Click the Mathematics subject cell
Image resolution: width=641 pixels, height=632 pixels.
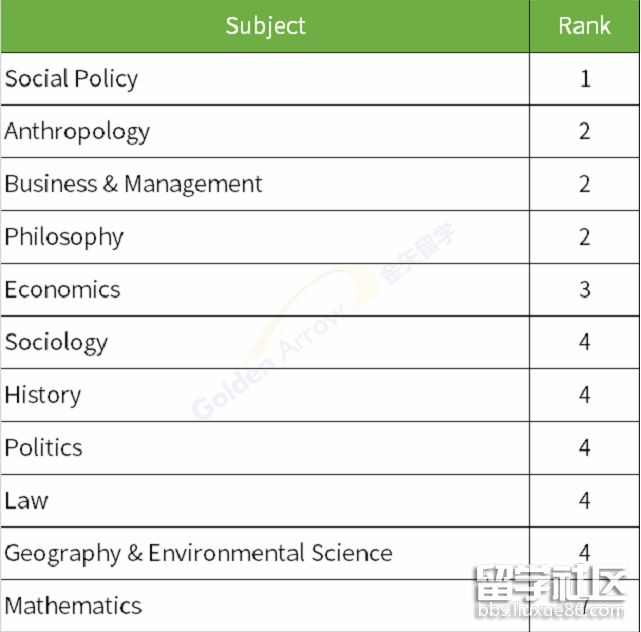(74, 606)
